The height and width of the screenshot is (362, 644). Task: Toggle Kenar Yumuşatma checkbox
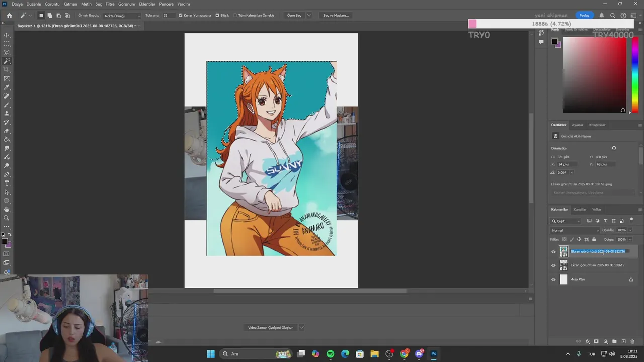[181, 15]
